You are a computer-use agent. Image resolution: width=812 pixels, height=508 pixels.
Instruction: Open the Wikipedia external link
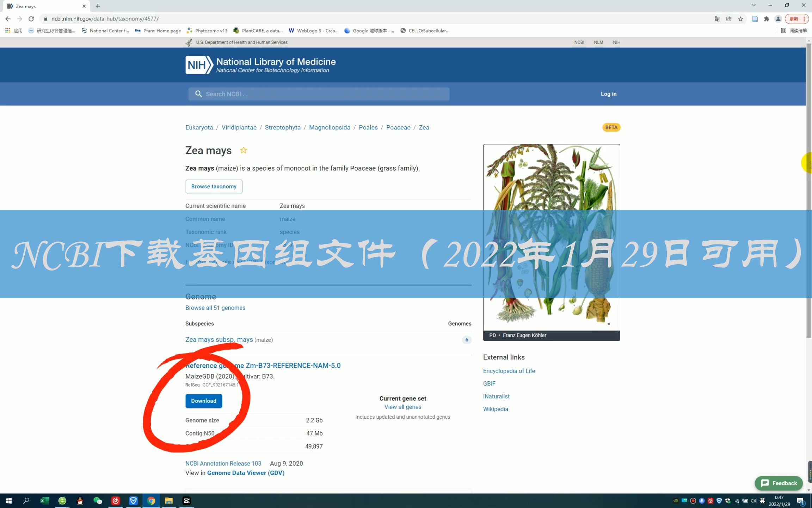tap(496, 409)
